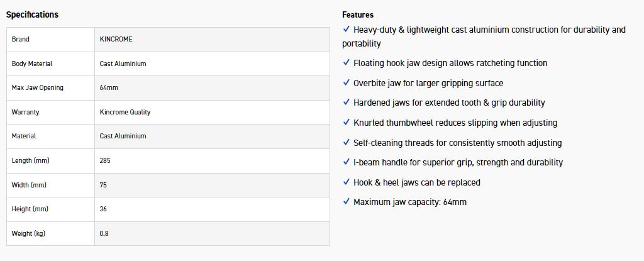The image size is (644, 261).
Task: Click checkmark beside Heavy-duty cast aluminium feature
Action: 347,29
